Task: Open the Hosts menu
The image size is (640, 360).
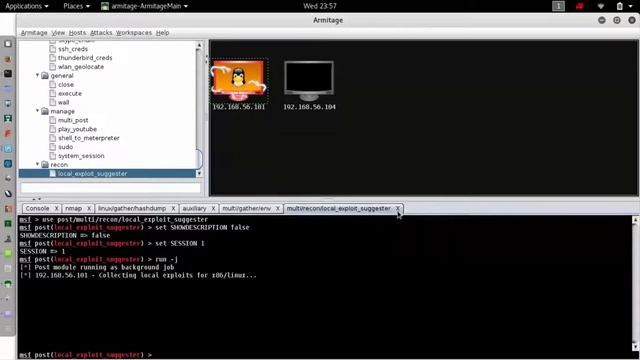Action: click(77, 33)
